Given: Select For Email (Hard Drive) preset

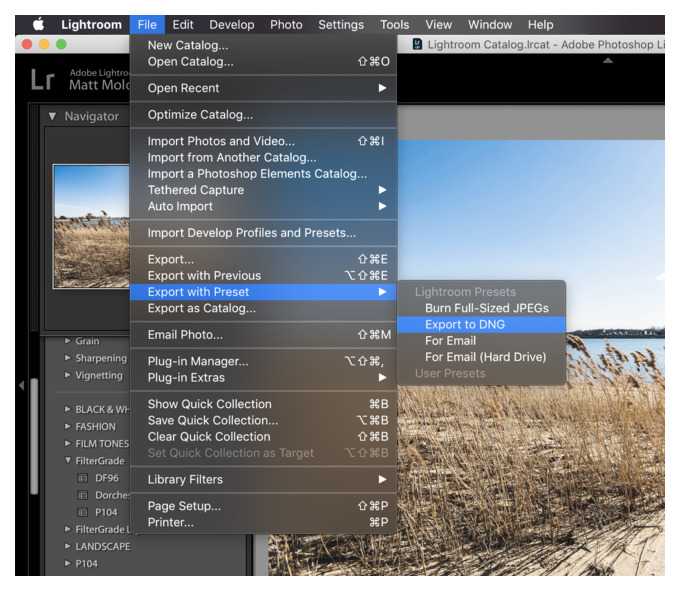Looking at the screenshot, I should point(481,357).
